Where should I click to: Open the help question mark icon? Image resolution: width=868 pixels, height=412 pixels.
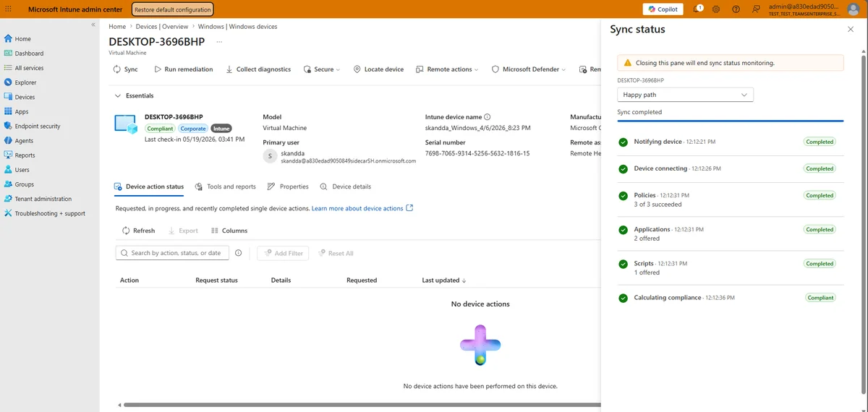(736, 9)
